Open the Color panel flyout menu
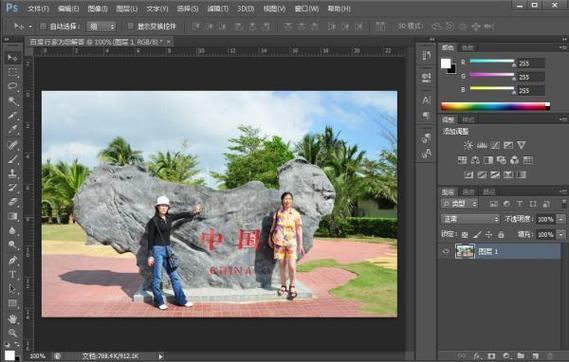Viewport: 569px width, 362px height. (x=563, y=48)
